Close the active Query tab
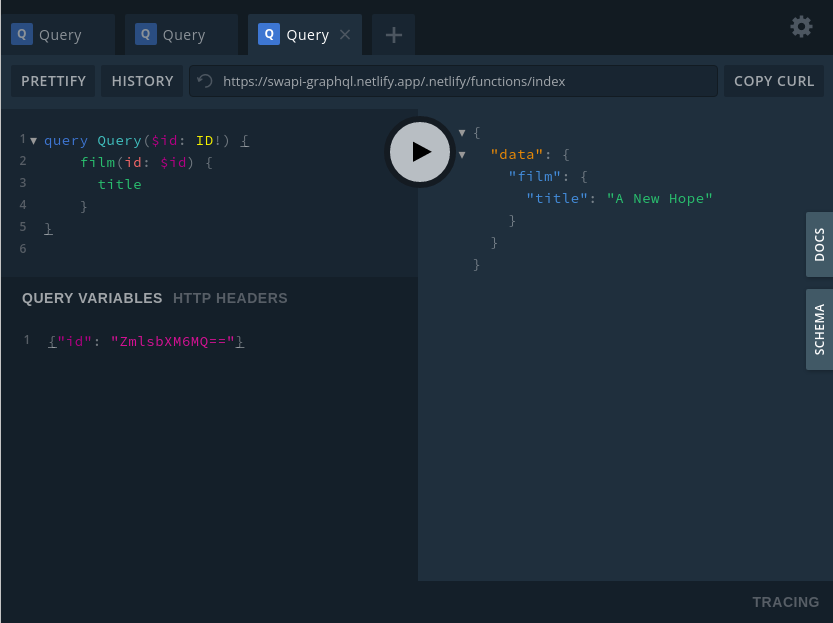Viewport: 833px width, 623px height. click(x=345, y=35)
